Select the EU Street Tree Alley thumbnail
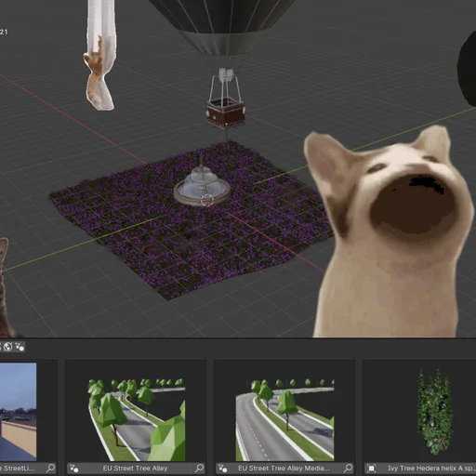 pos(137,419)
